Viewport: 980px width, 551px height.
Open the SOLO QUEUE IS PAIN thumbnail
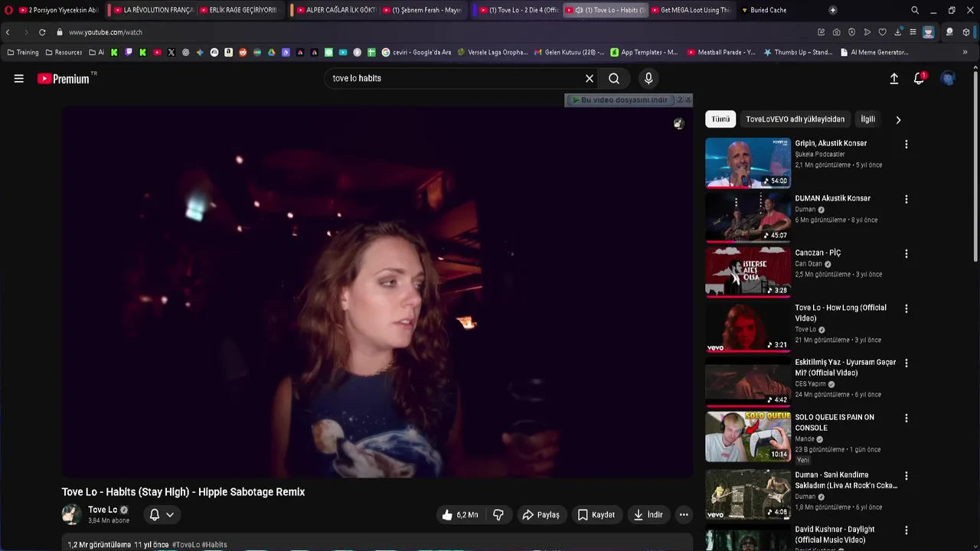click(x=748, y=436)
